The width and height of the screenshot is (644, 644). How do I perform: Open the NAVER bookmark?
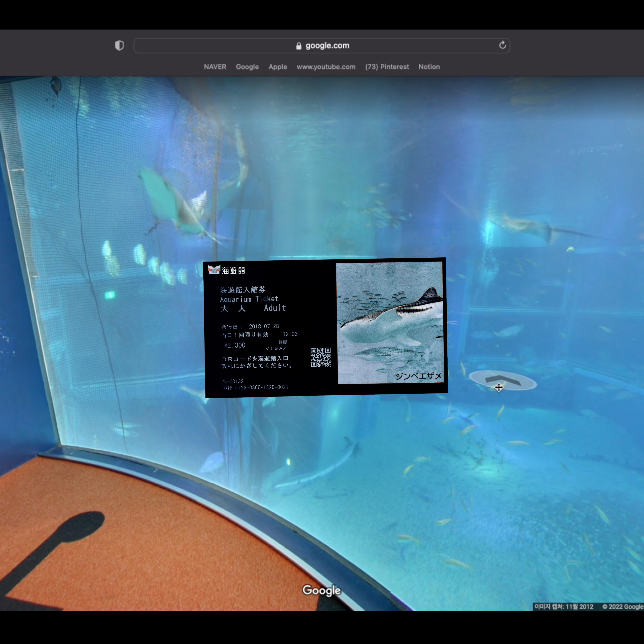(215, 67)
